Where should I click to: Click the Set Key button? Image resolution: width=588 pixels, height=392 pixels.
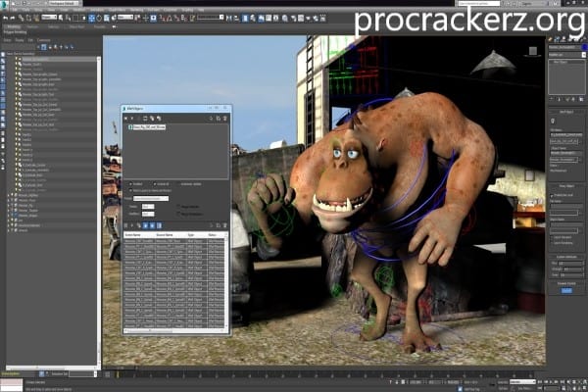503,389
